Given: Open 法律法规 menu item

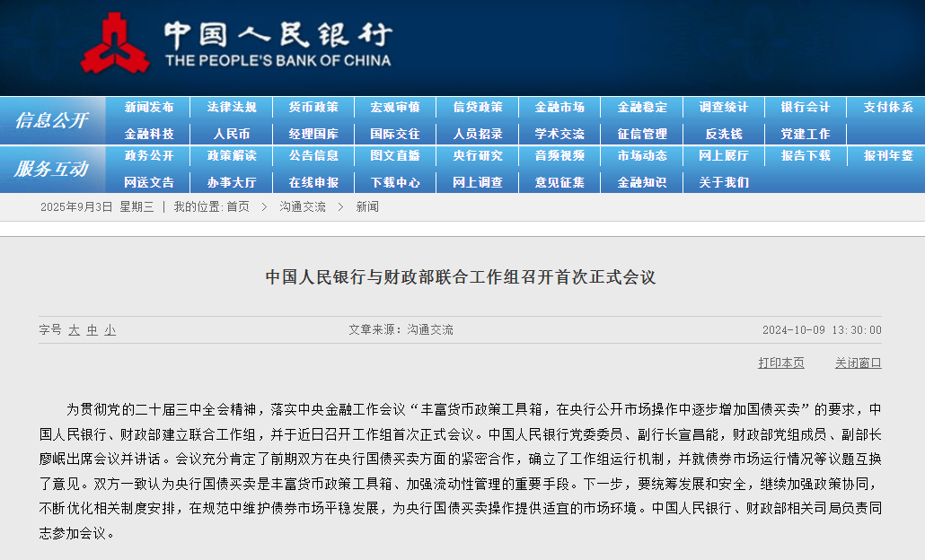Looking at the screenshot, I should point(232,108).
